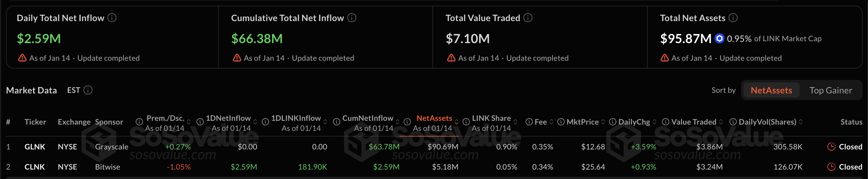Image resolution: width=868 pixels, height=179 pixels.
Task: Open the GLNK ticker link
Action: pyautogui.click(x=35, y=147)
